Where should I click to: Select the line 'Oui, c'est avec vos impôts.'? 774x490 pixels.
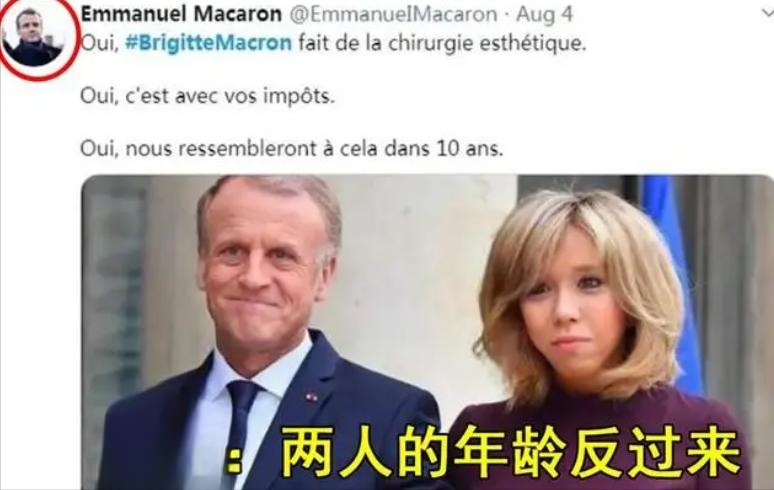[207, 96]
